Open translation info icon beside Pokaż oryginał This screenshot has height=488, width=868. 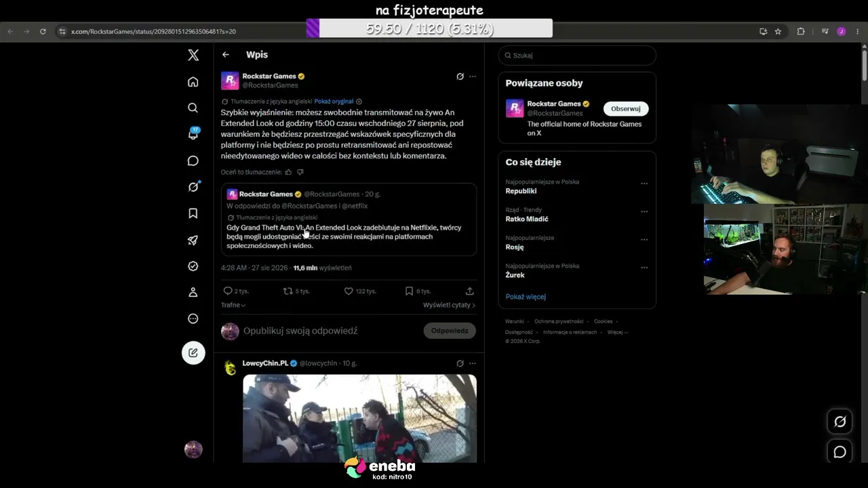pos(359,102)
